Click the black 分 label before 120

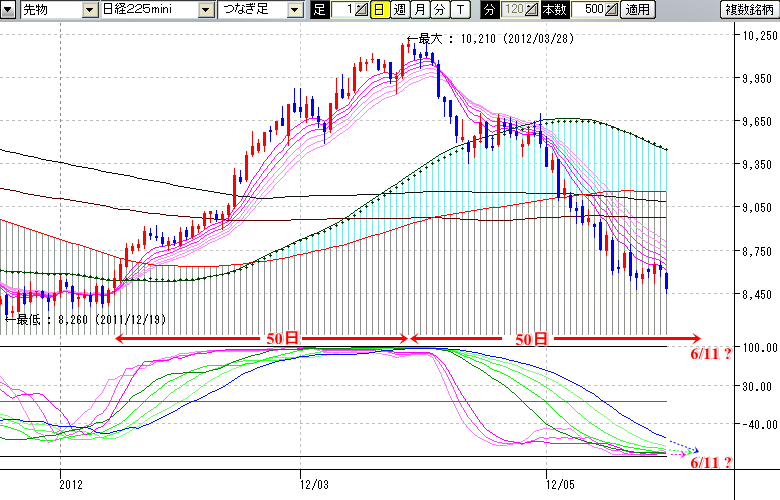point(489,9)
